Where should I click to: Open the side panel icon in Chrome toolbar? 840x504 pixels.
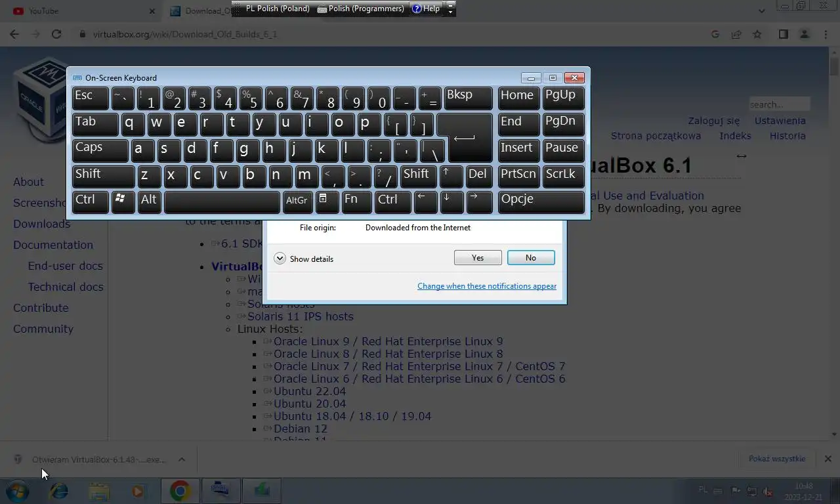tap(783, 34)
